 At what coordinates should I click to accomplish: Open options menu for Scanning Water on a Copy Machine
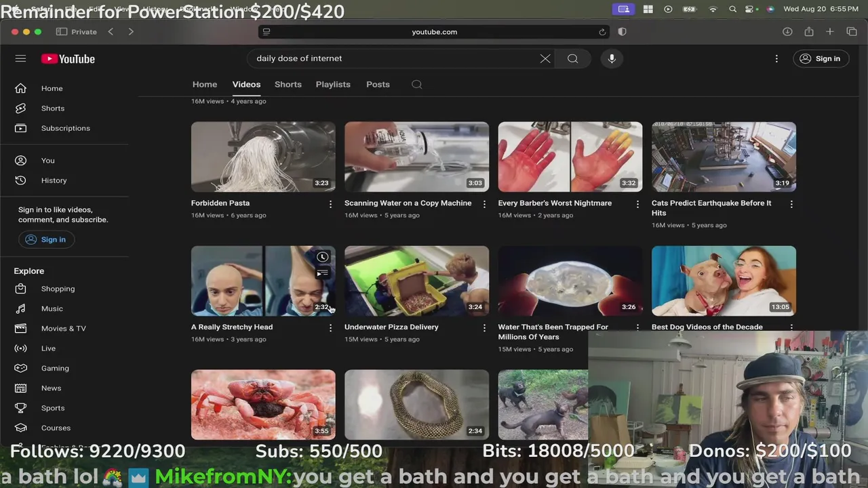click(x=484, y=204)
